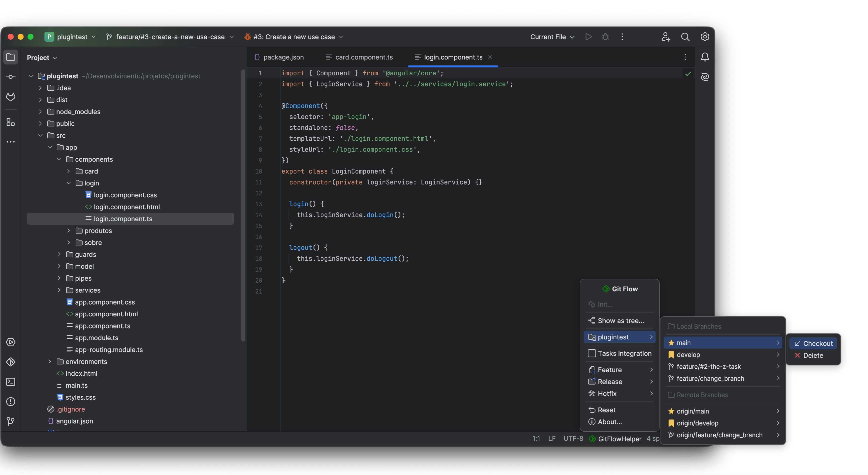This screenshot has width=868, height=475.
Task: Collapse the login folder
Action: coord(68,183)
